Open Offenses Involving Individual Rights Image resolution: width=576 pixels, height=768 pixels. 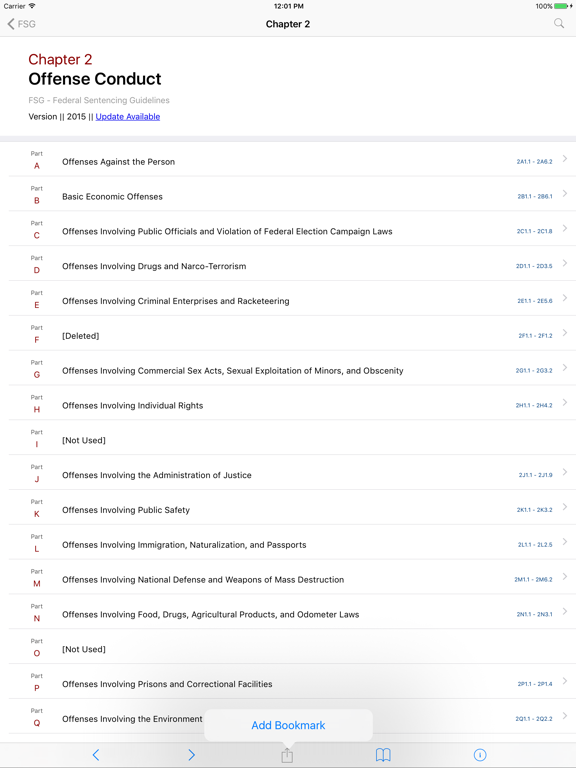click(288, 403)
